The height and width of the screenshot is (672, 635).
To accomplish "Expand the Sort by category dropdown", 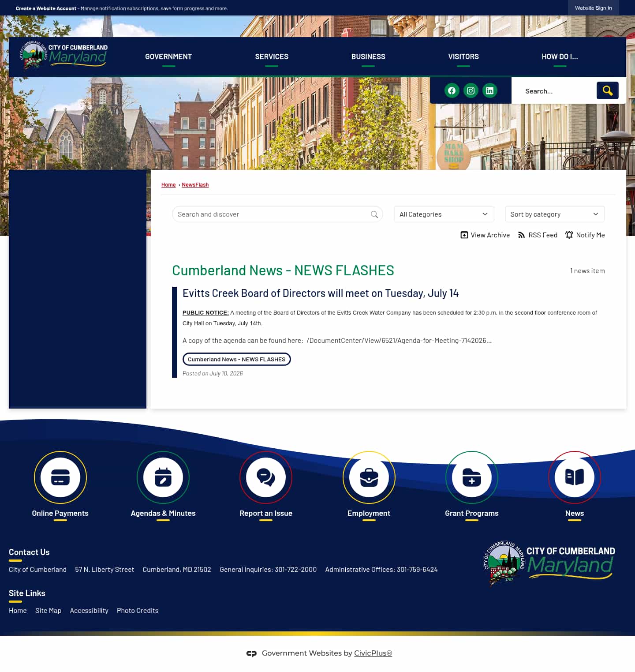I will coord(554,214).
